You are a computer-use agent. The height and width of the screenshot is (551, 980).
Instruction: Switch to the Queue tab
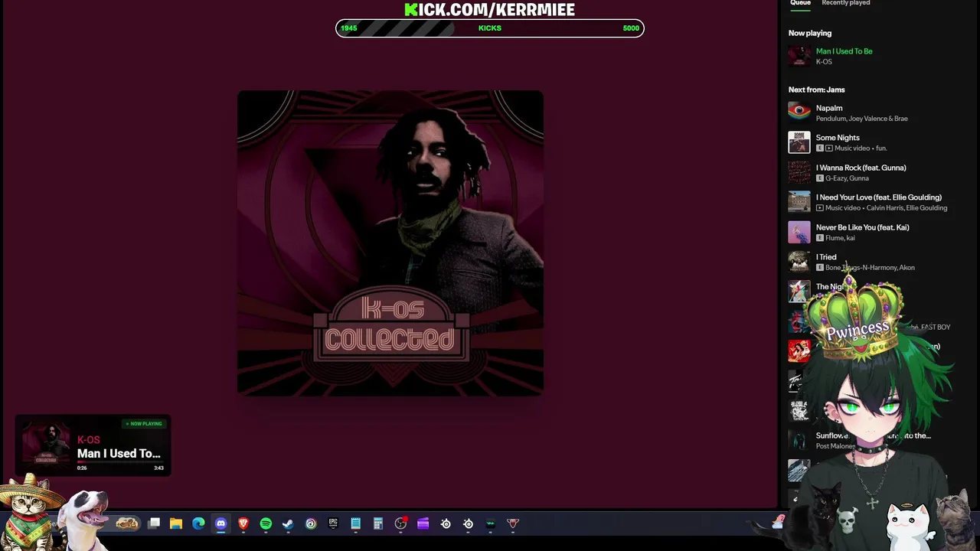pyautogui.click(x=800, y=3)
